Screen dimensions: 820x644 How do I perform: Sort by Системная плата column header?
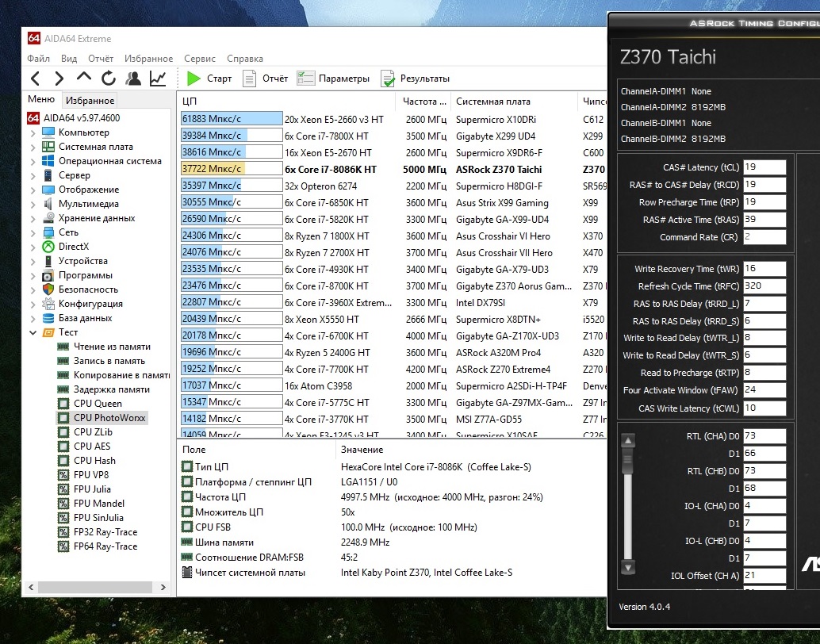coord(515,102)
